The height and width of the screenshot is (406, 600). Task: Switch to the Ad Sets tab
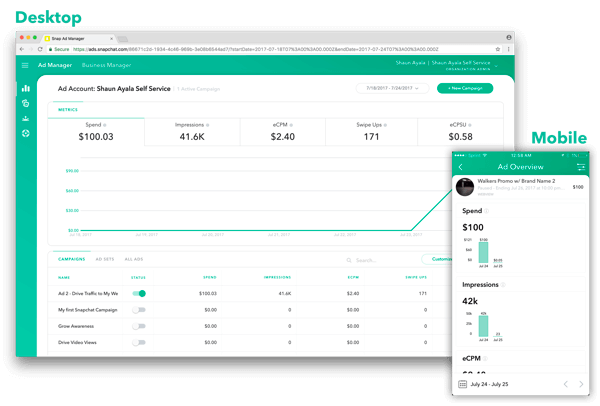pos(105,259)
